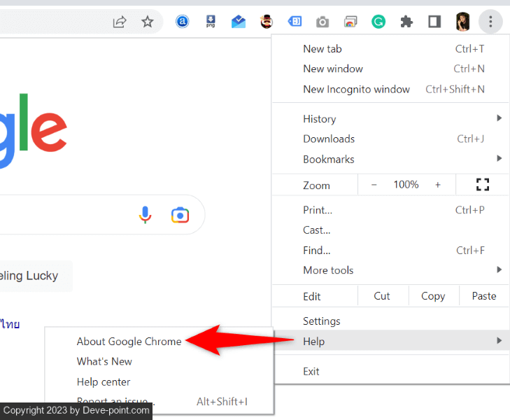The width and height of the screenshot is (510, 420).
Task: Open the Grammarly extension icon
Action: [378, 22]
